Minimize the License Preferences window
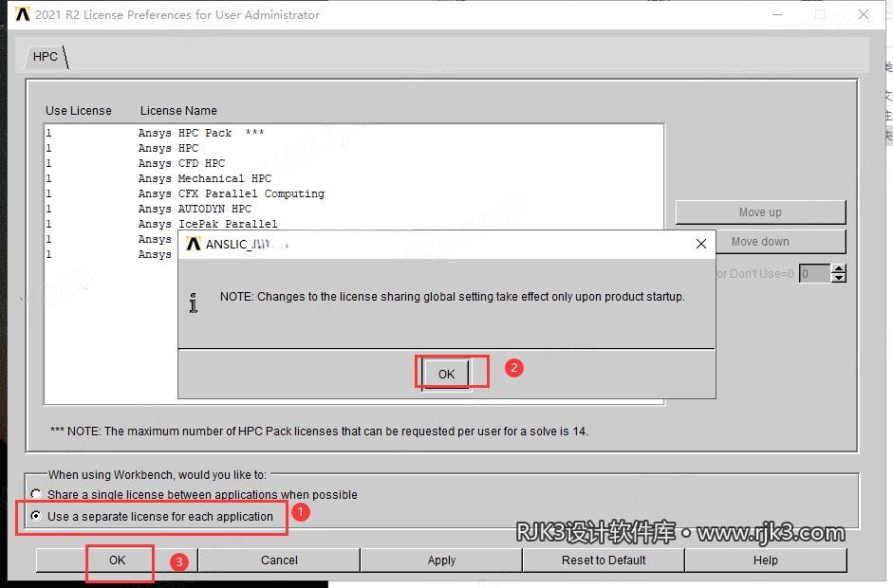The height and width of the screenshot is (588, 893). click(x=777, y=14)
